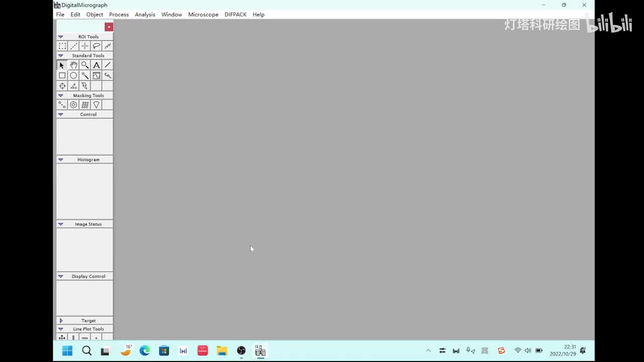The image size is (644, 362).
Task: Select the horizontal lines Line Plot tool
Action: (85, 337)
